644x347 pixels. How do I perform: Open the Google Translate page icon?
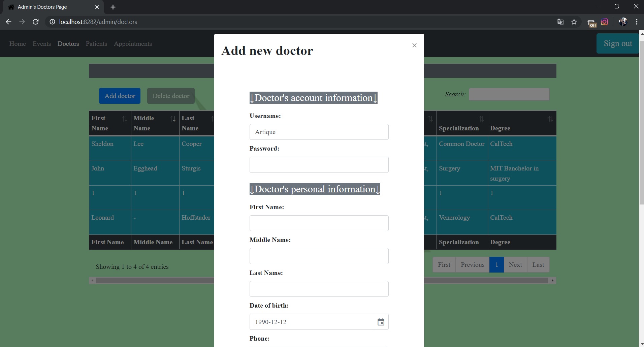pyautogui.click(x=560, y=22)
